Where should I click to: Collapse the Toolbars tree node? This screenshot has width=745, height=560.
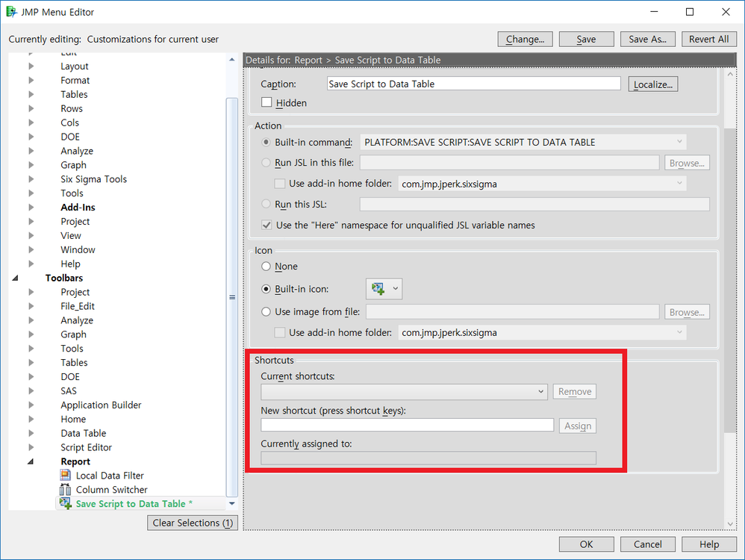pos(15,278)
